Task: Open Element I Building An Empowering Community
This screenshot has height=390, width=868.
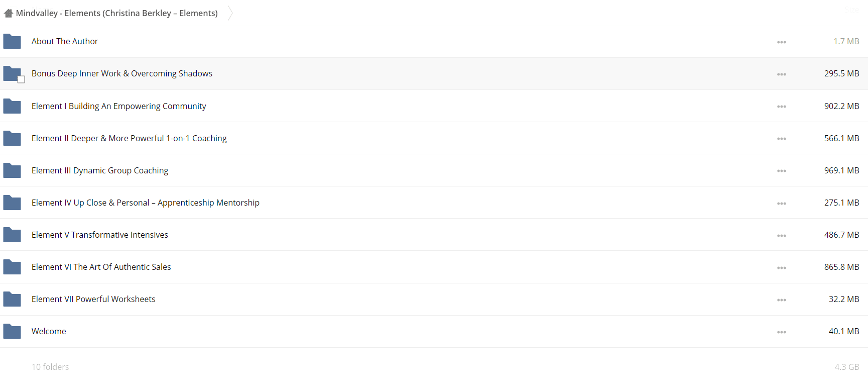Action: point(119,106)
